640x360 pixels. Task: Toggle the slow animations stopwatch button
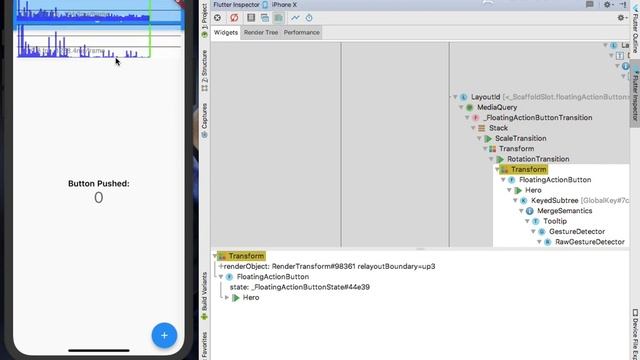309,18
